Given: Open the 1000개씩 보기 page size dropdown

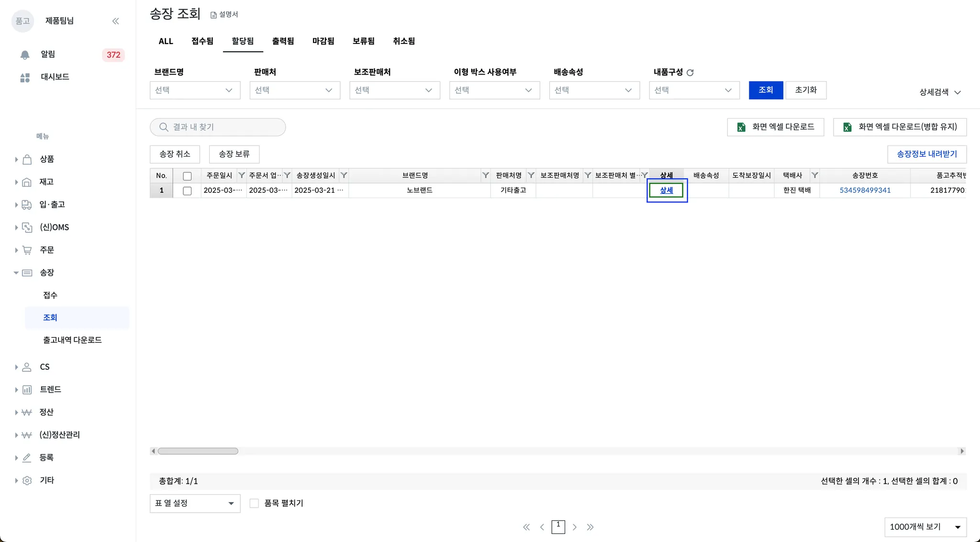Looking at the screenshot, I should click(x=925, y=527).
